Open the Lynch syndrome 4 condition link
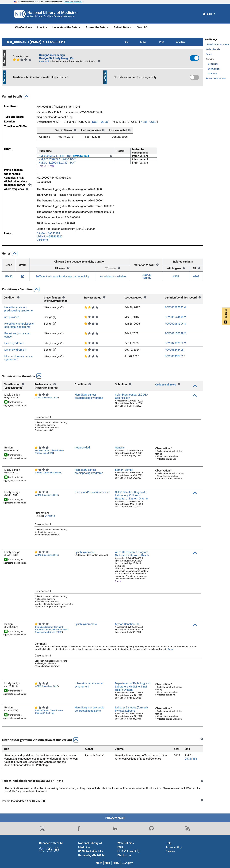This screenshot has width=230, height=868. tap(15, 350)
